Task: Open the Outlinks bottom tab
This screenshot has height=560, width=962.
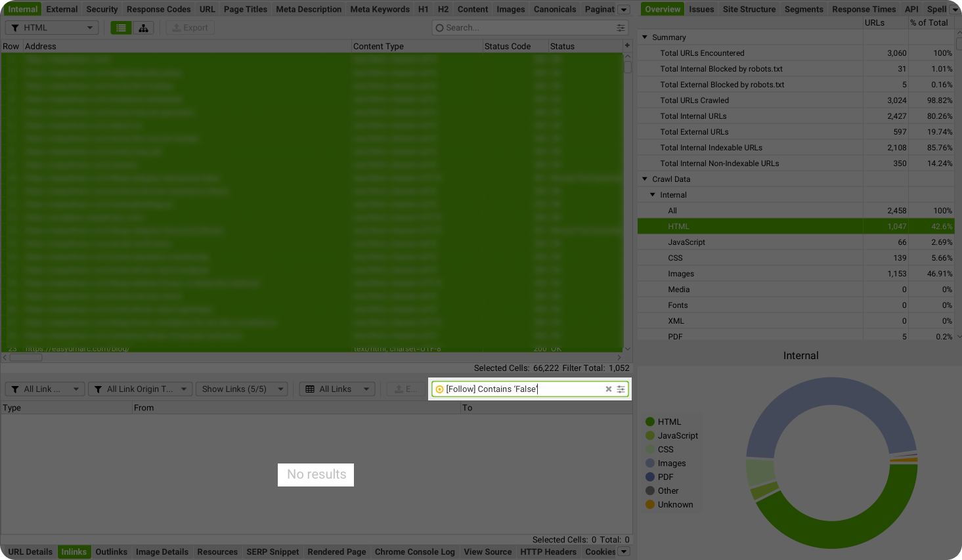Action: point(111,551)
